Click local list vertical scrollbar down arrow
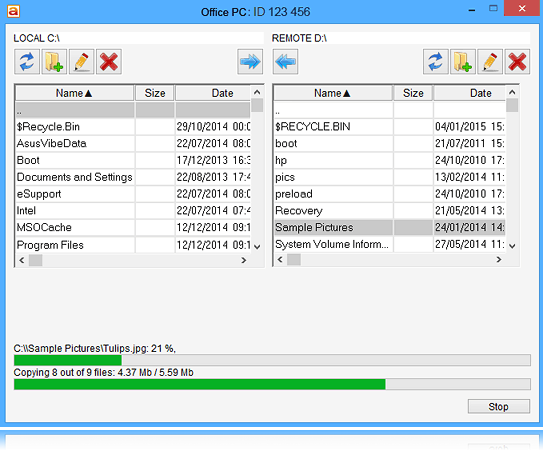This screenshot has width=543, height=452. pyautogui.click(x=257, y=247)
